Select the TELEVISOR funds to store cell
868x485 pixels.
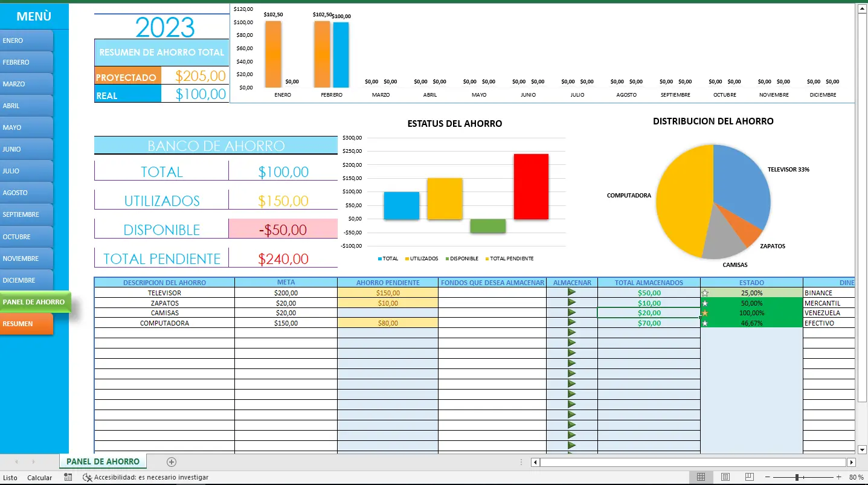tap(492, 293)
